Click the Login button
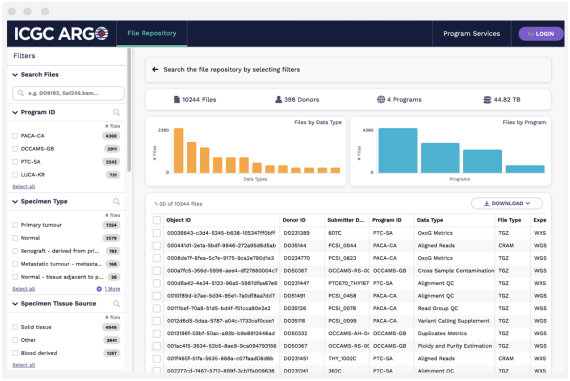 (541, 34)
